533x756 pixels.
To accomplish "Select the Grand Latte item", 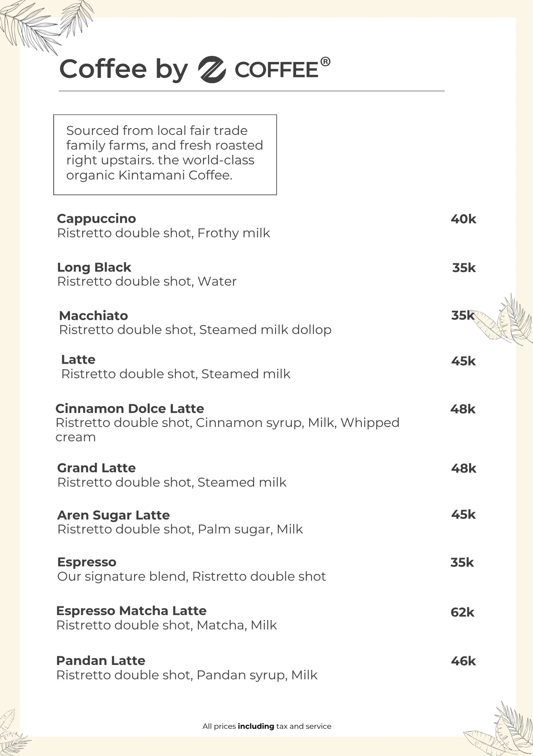I will tap(96, 468).
